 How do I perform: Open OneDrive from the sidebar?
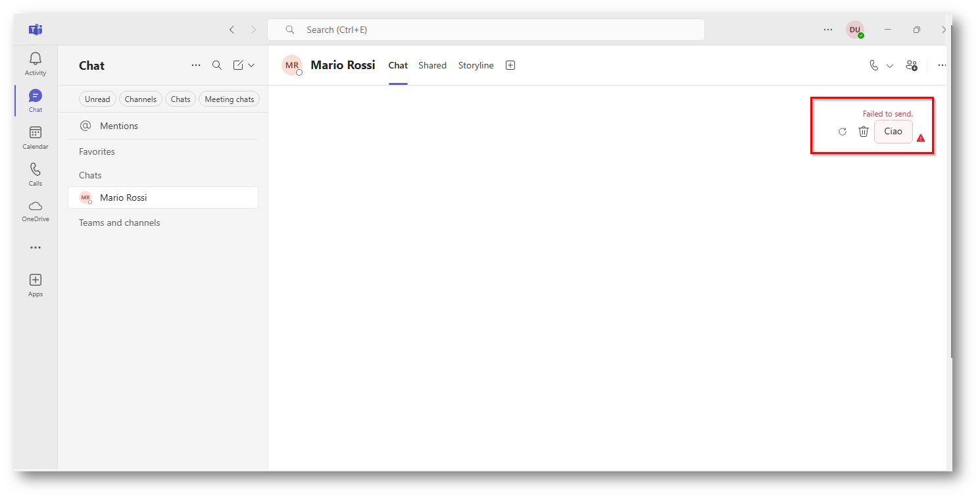pos(36,211)
